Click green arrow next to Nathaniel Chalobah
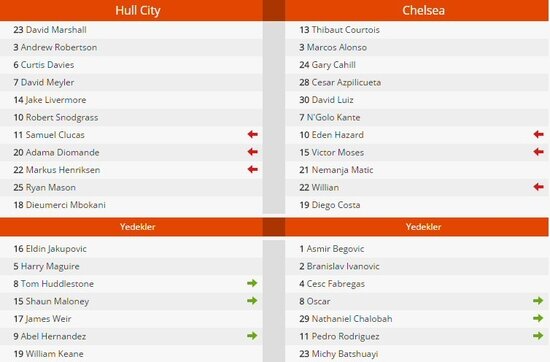550x362 pixels. tap(538, 318)
